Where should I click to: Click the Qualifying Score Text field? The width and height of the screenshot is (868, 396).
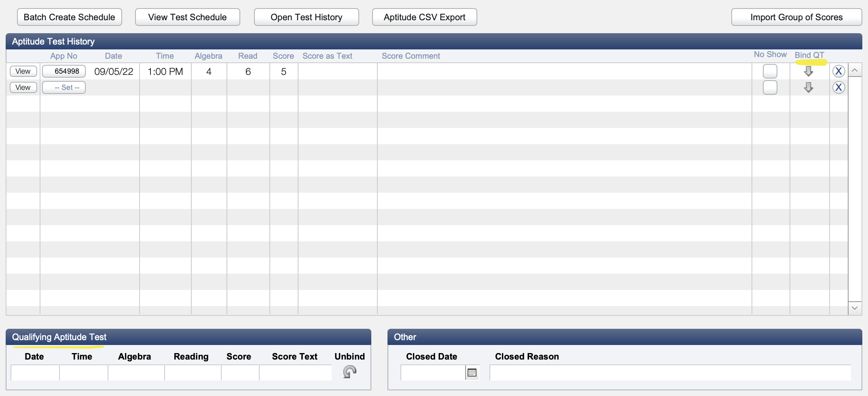[295, 373]
